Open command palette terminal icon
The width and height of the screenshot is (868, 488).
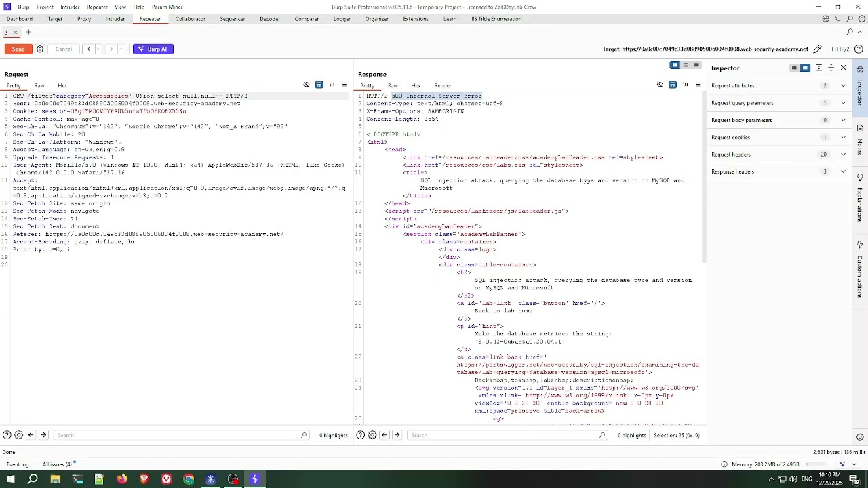click(x=837, y=19)
